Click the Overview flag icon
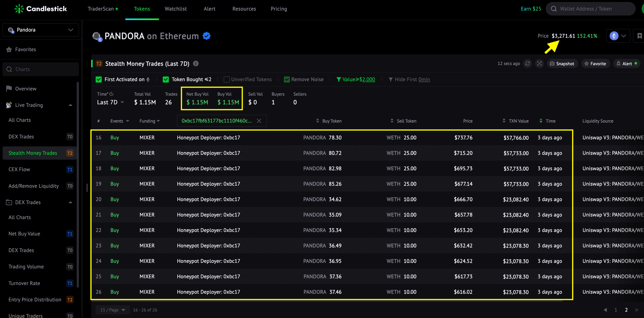The height and width of the screenshot is (318, 644). click(x=9, y=88)
